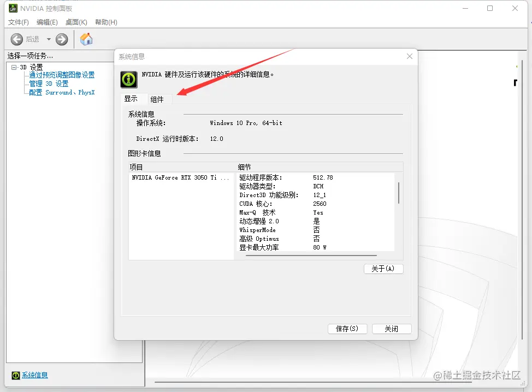Screen dimensions: 532x392
Task: Click the WhisperMode row
Action: tap(316, 230)
